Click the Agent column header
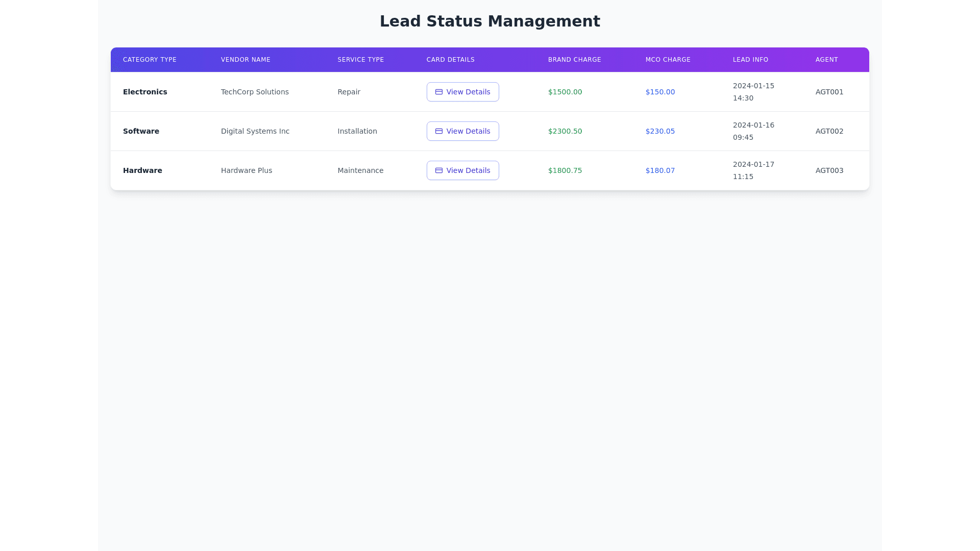Screen dimensions: 980x551 (x=826, y=60)
